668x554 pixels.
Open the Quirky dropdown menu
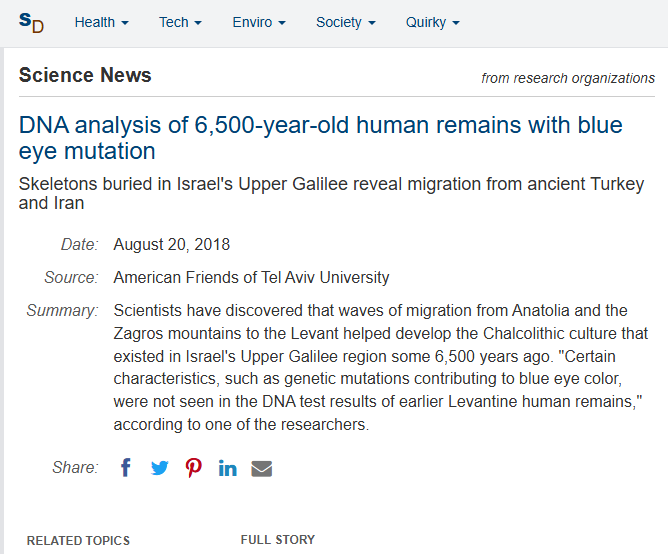(432, 22)
